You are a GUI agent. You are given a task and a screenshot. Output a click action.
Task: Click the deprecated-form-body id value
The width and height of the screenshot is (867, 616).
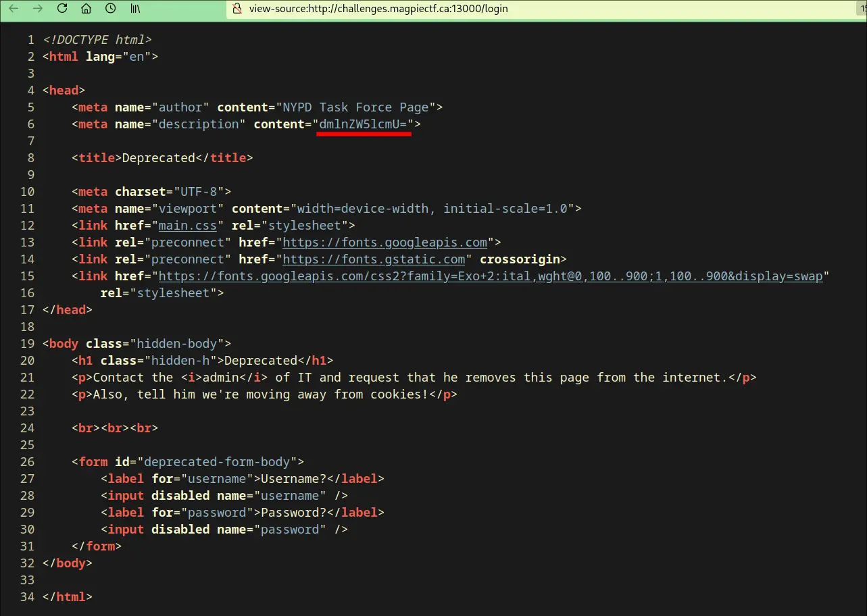(216, 462)
